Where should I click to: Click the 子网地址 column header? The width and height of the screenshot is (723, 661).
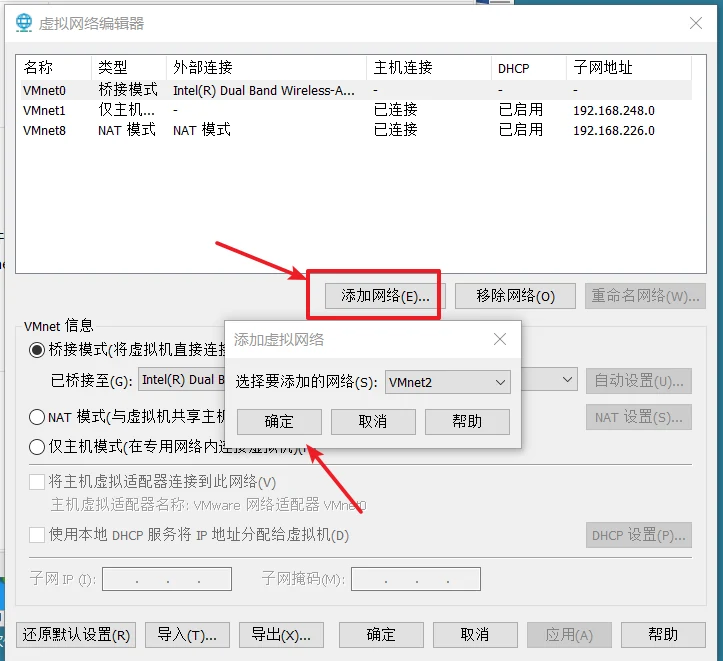629,68
